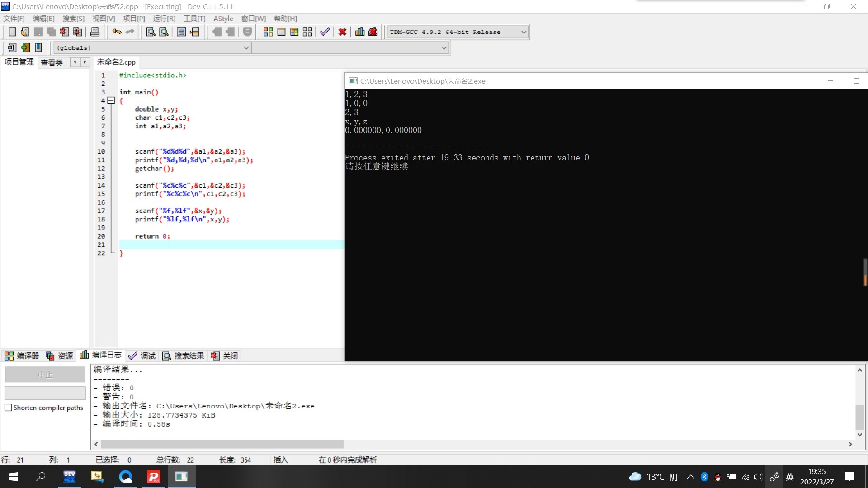
Task: Open the 运行[R] menu
Action: pos(164,19)
